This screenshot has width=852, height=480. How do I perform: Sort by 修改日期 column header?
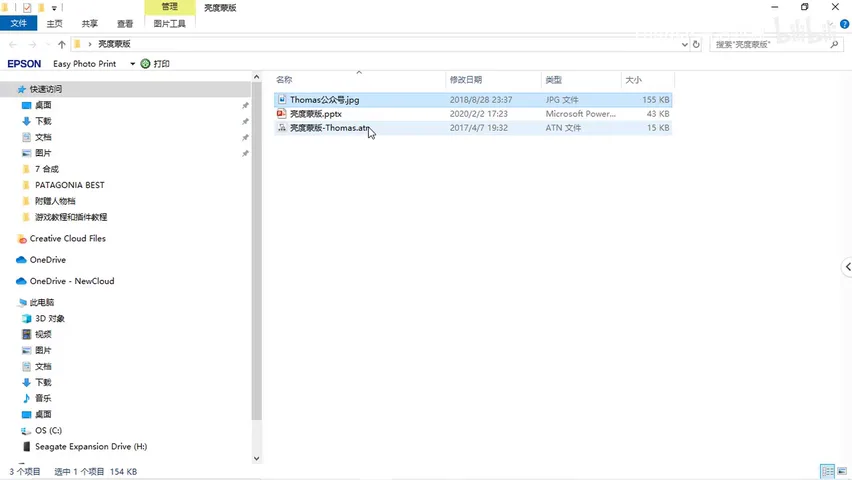(466, 80)
